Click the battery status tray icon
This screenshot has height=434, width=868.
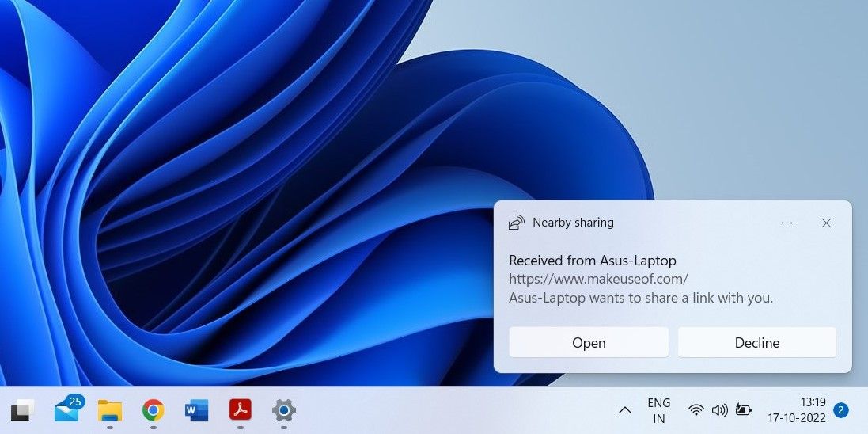[x=743, y=410]
